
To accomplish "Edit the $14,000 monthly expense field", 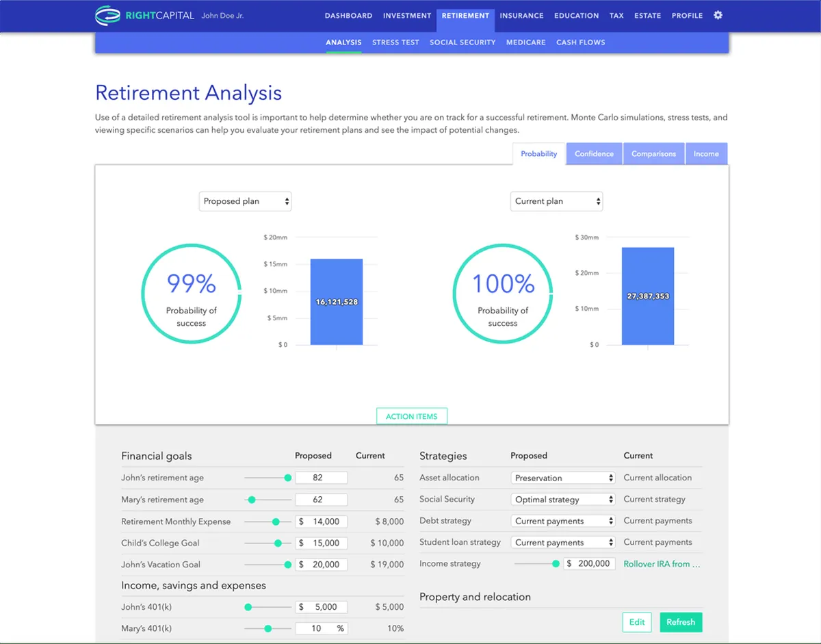I will pos(322,521).
